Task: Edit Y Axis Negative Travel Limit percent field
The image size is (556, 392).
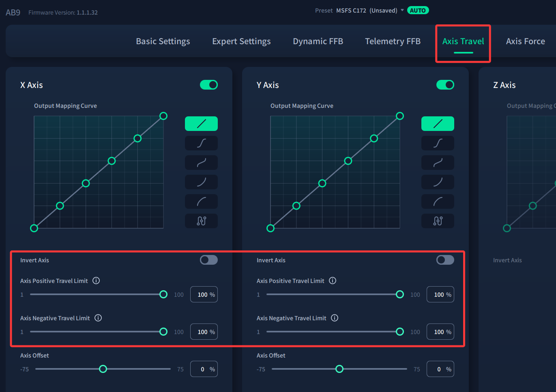Action: point(440,332)
